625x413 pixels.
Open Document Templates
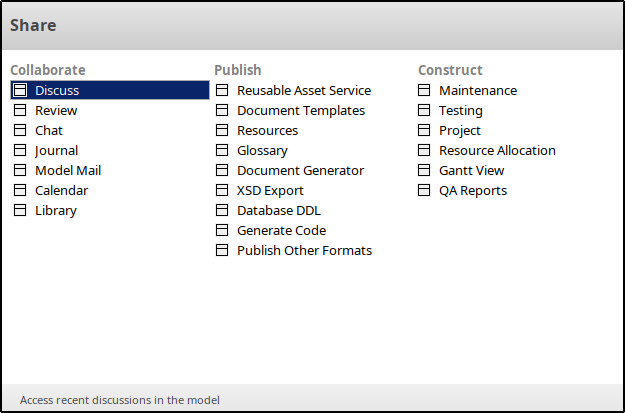(300, 110)
